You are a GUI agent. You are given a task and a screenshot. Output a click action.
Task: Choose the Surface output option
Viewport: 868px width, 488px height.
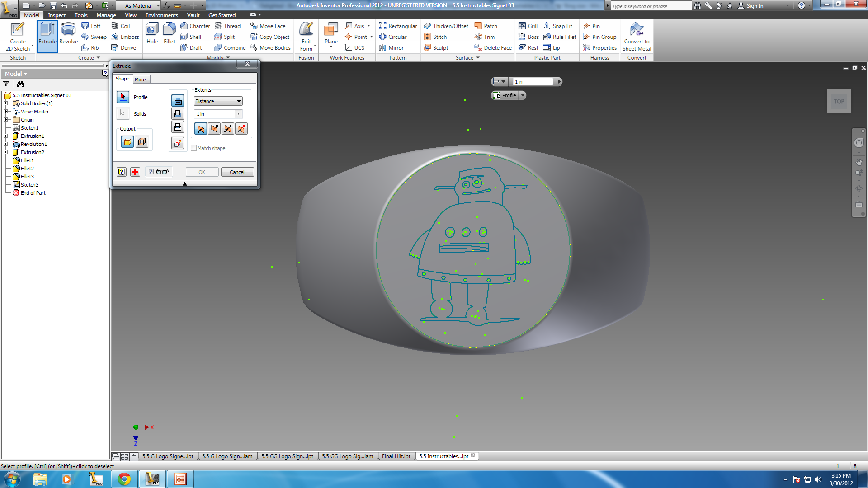click(142, 142)
